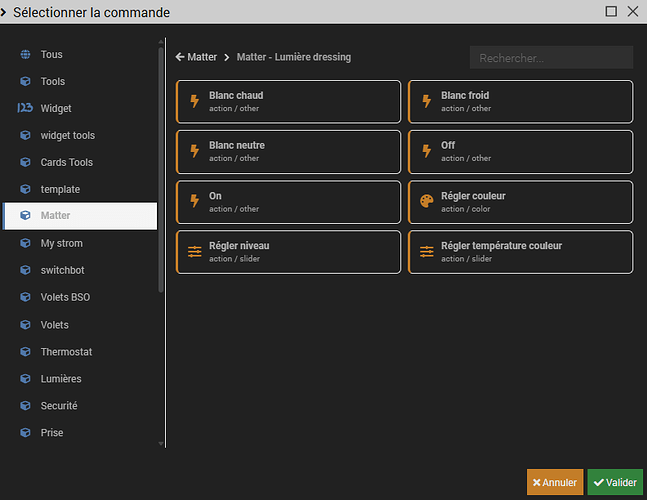Click the cube icon beside template

(x=25, y=189)
